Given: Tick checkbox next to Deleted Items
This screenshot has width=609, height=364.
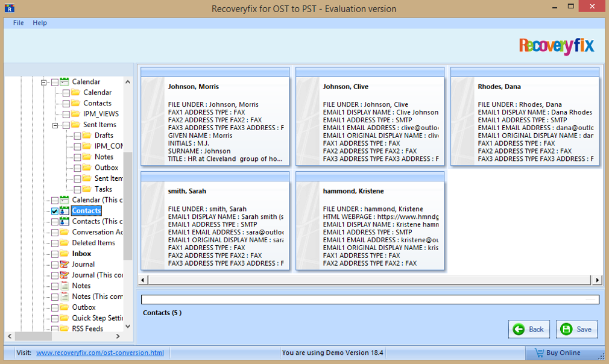Looking at the screenshot, I should coord(55,243).
